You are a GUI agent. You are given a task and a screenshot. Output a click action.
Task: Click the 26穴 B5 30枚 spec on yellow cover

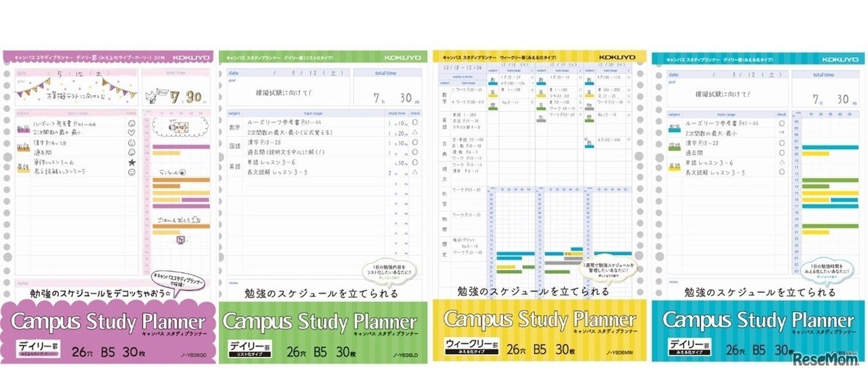pyautogui.click(x=542, y=350)
